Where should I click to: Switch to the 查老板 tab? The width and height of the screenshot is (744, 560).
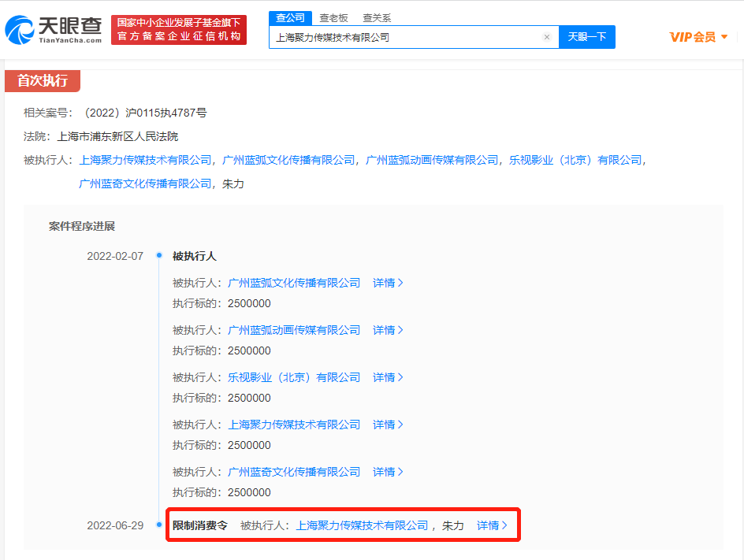pyautogui.click(x=333, y=18)
